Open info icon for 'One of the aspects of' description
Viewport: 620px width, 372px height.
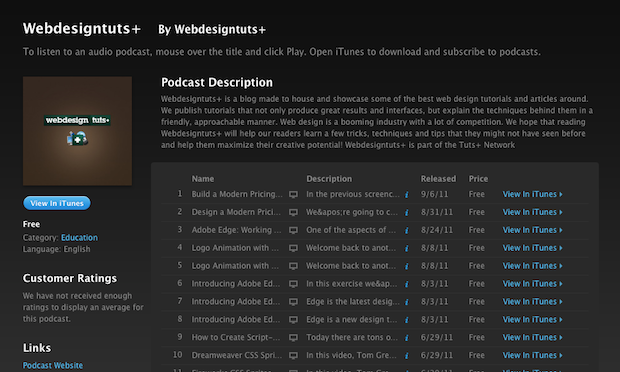click(406, 230)
